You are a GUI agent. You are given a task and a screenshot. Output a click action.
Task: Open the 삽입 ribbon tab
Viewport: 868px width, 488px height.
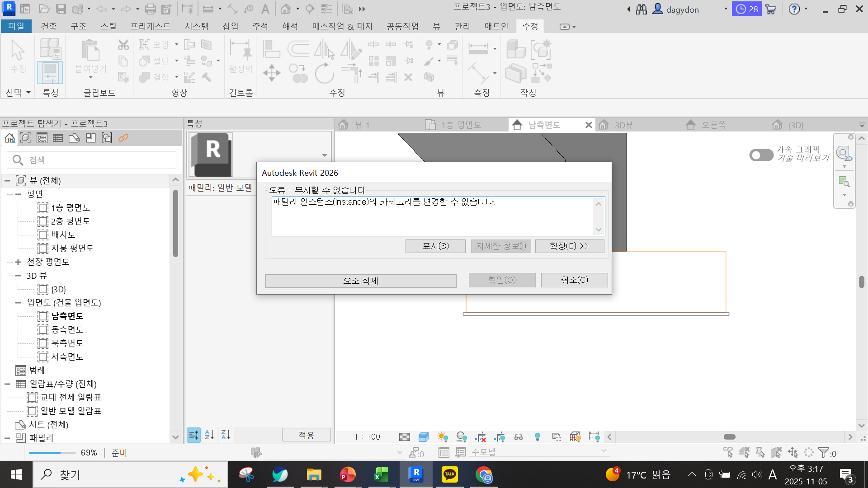tap(230, 27)
